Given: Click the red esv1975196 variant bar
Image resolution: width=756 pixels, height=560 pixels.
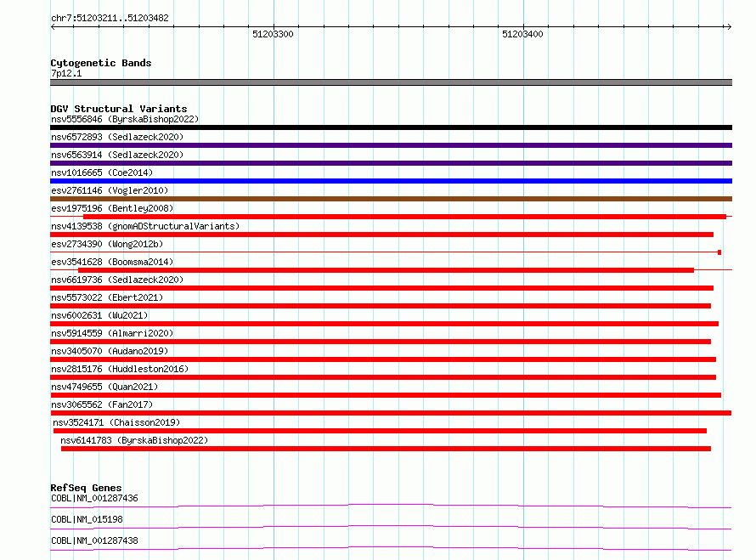Looking at the screenshot, I should pyautogui.click(x=404, y=217).
